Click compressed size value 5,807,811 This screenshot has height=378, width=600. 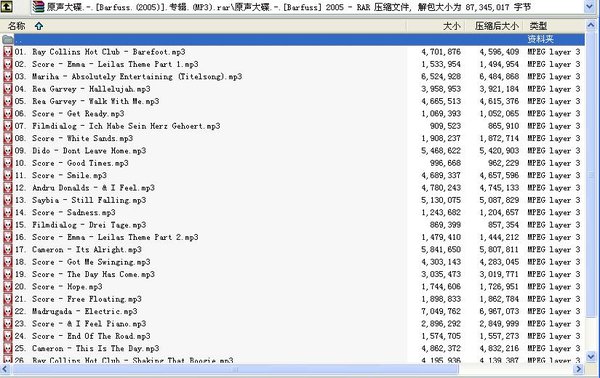coord(499,249)
